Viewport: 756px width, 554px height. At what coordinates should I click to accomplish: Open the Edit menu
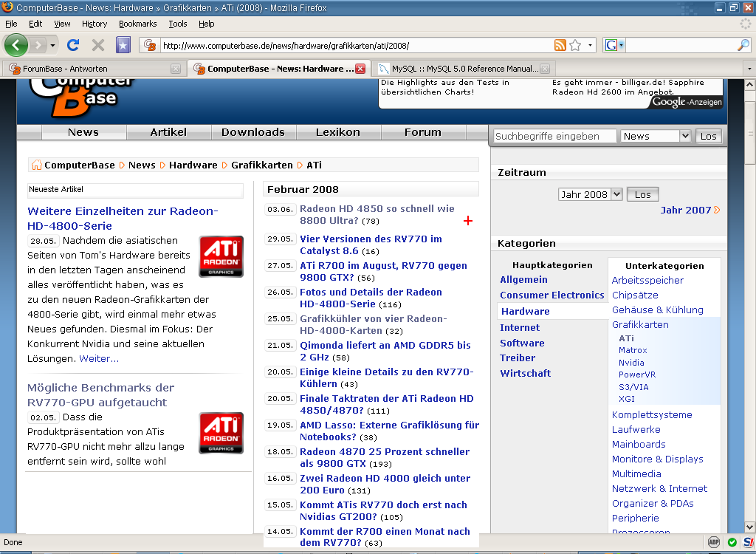[x=35, y=24]
